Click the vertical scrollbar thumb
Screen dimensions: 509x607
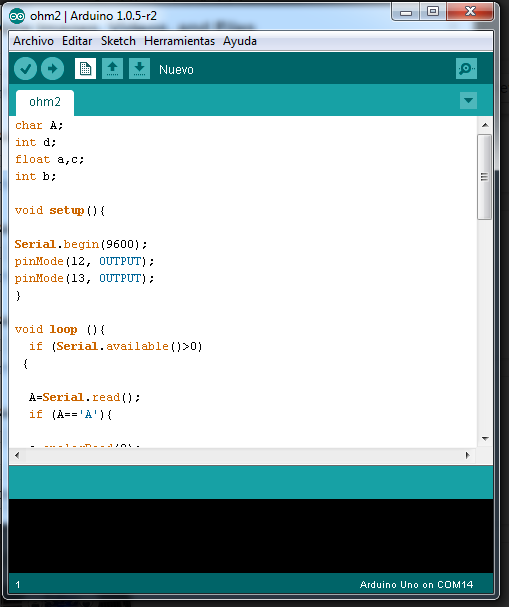coord(485,177)
